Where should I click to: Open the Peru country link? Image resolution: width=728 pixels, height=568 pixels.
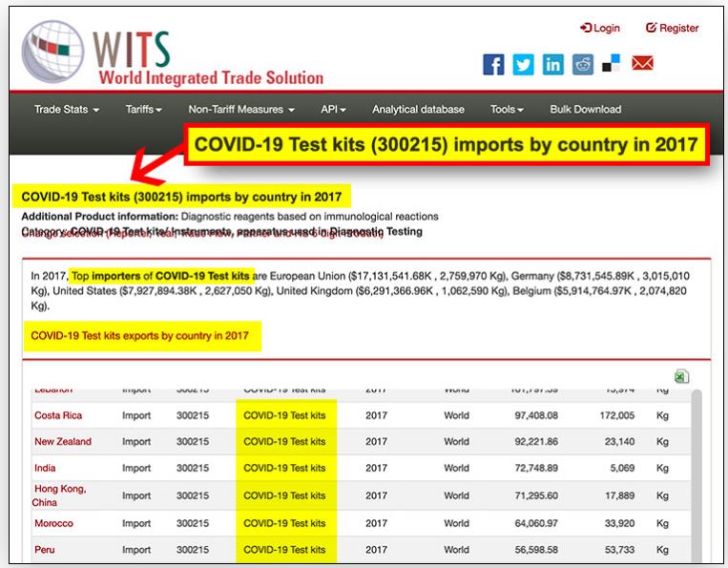coord(45,550)
